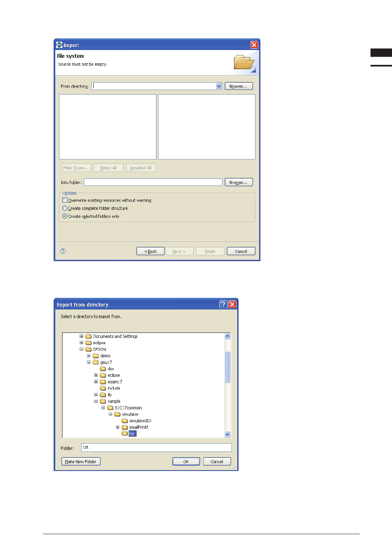The width and height of the screenshot is (392, 554).
Task: Click the gnu17 folder icon
Action: tap(96, 362)
